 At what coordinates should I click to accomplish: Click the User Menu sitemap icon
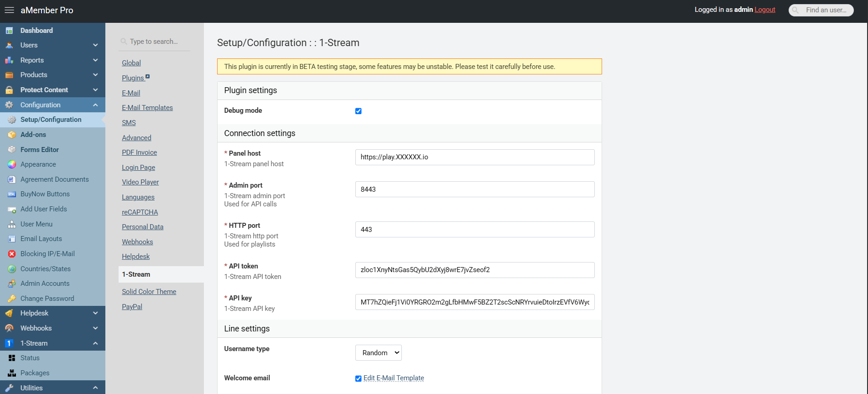[x=12, y=224]
